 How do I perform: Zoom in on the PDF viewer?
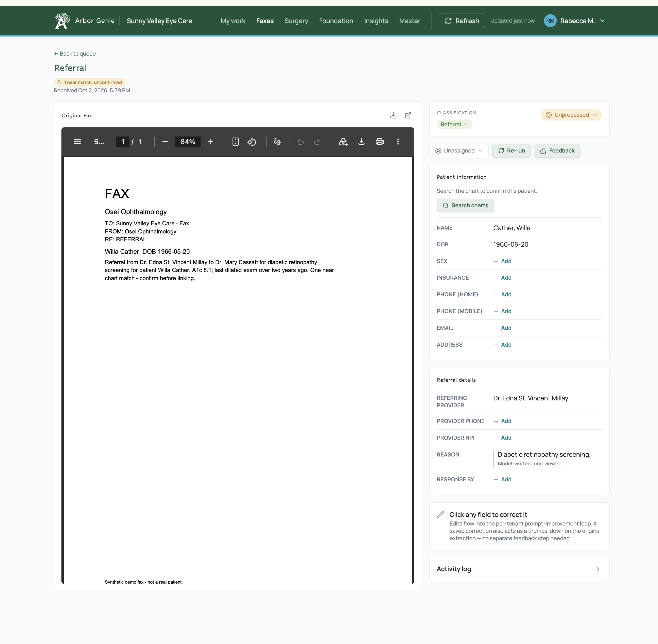click(x=210, y=142)
